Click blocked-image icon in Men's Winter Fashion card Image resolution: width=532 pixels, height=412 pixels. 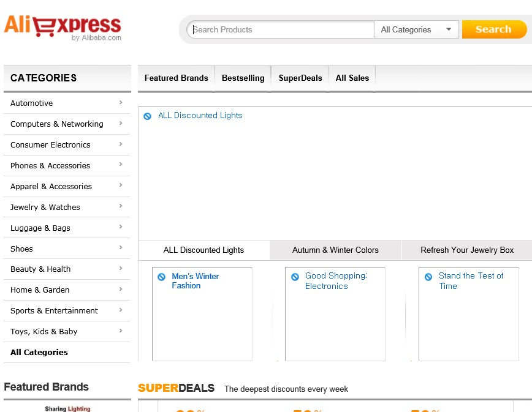[x=162, y=277]
